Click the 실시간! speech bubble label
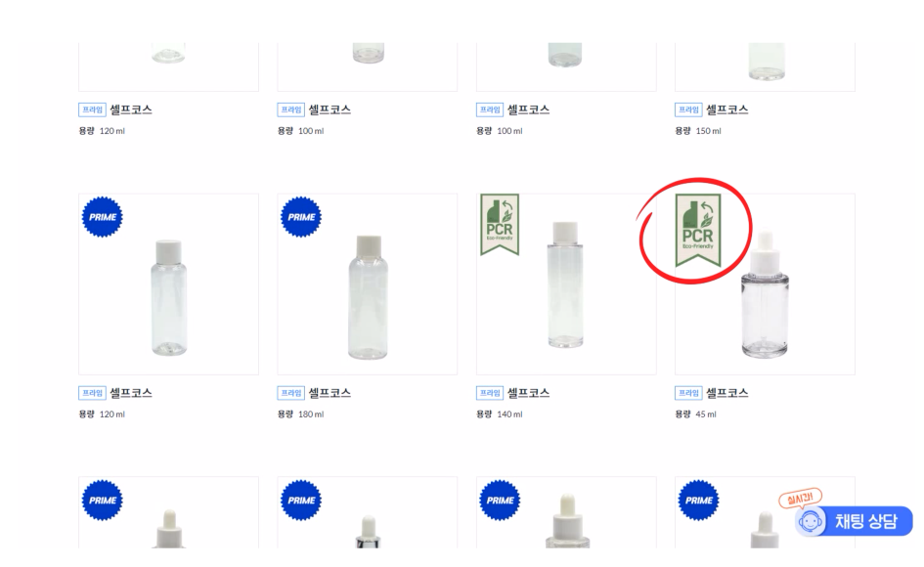 (800, 499)
